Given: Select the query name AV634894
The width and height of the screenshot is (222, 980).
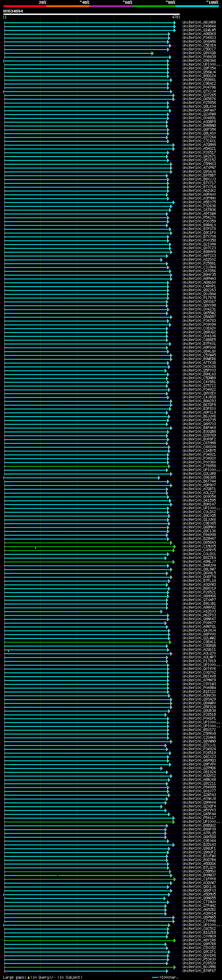Looking at the screenshot, I should coord(13,11).
